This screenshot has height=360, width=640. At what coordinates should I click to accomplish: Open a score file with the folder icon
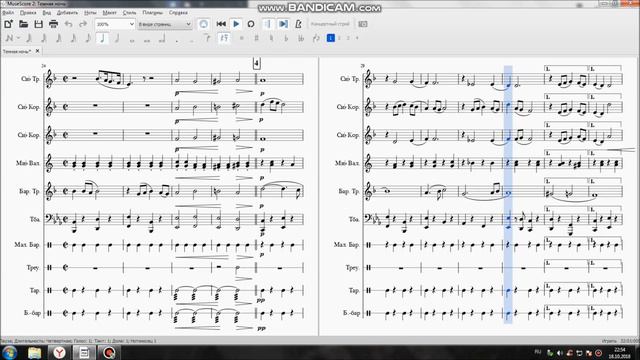tap(23, 24)
